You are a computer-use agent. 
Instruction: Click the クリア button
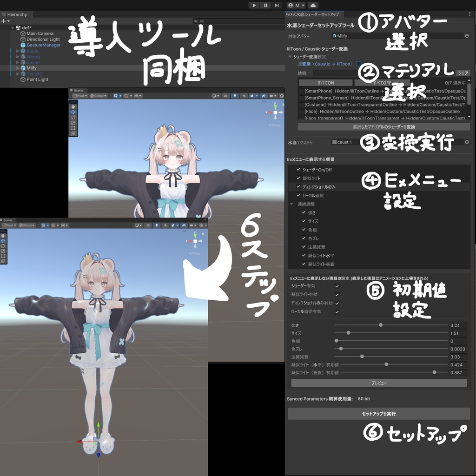point(463,73)
